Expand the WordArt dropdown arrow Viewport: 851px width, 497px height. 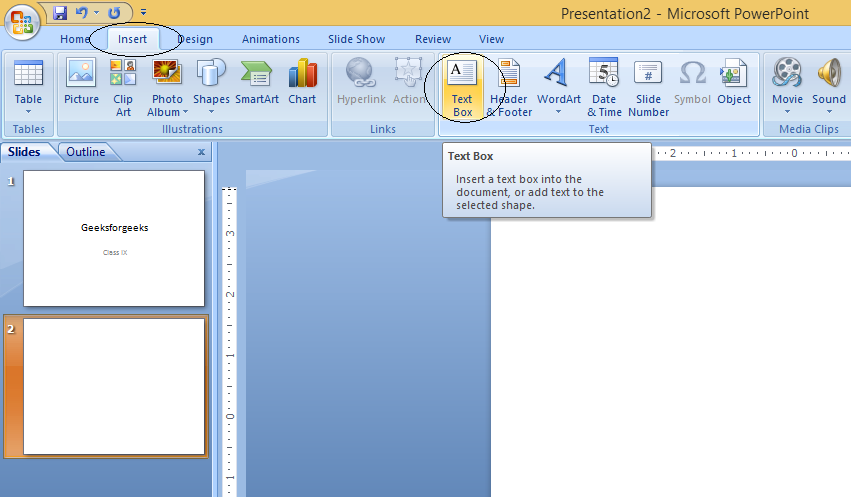point(558,112)
